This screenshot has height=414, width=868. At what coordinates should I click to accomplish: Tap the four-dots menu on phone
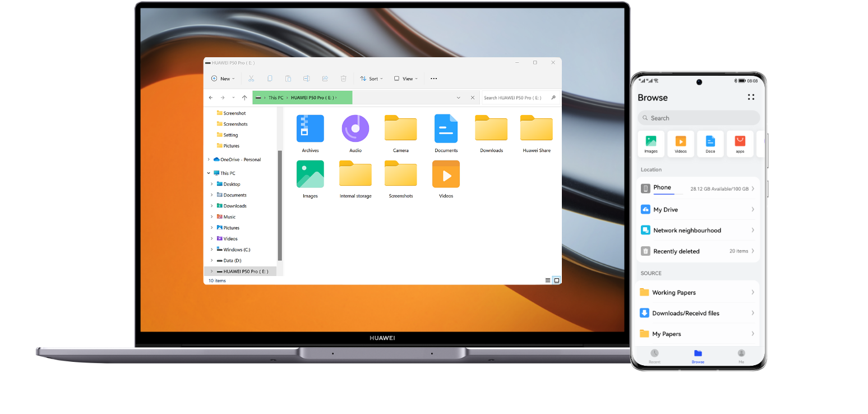(751, 97)
